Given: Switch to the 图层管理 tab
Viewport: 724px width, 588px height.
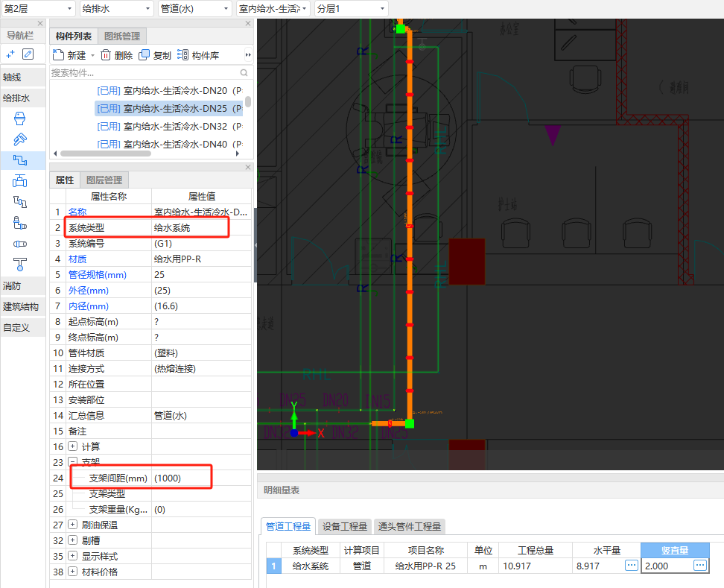Looking at the screenshot, I should (x=104, y=180).
